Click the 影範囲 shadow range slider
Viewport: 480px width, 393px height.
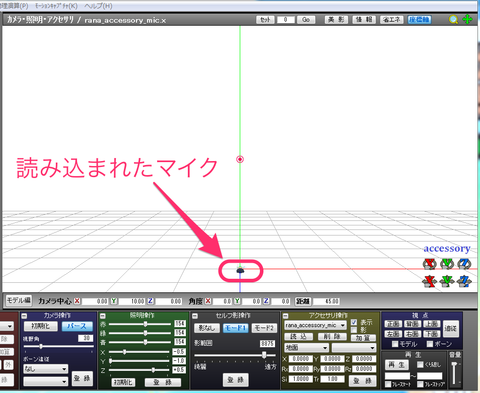(x=235, y=355)
